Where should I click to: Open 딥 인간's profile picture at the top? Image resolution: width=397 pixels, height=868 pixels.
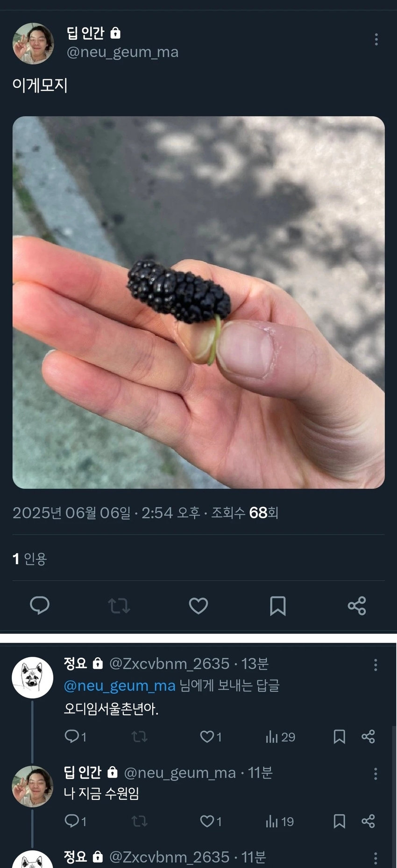pos(33,43)
